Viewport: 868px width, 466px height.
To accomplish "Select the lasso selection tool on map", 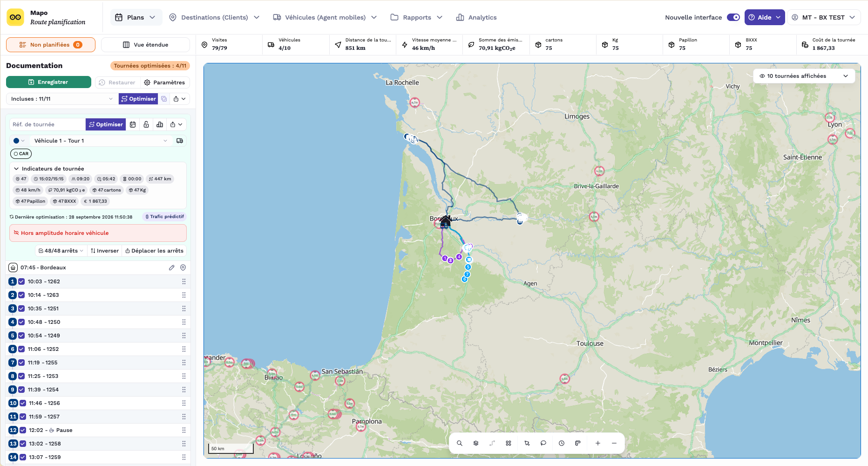I will (x=543, y=443).
